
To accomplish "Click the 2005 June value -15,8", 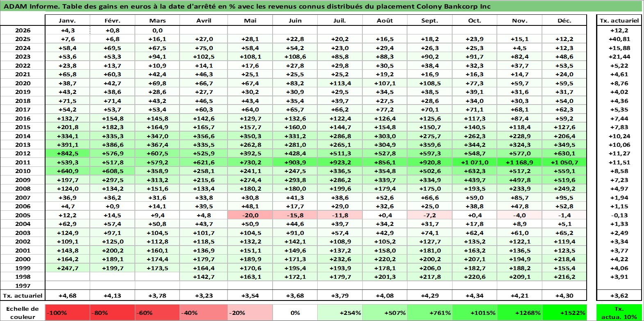I will [x=295, y=215].
